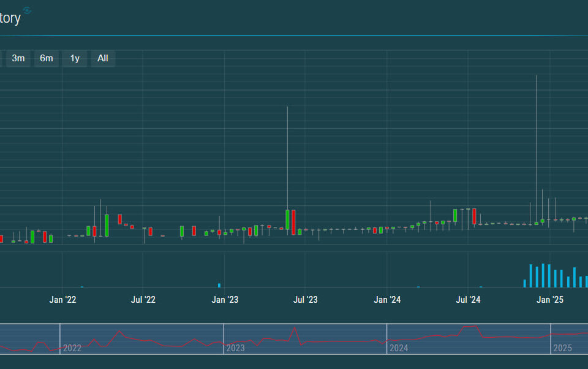Select the 6m range button
Screen dimensions: 588x369
tap(47, 58)
